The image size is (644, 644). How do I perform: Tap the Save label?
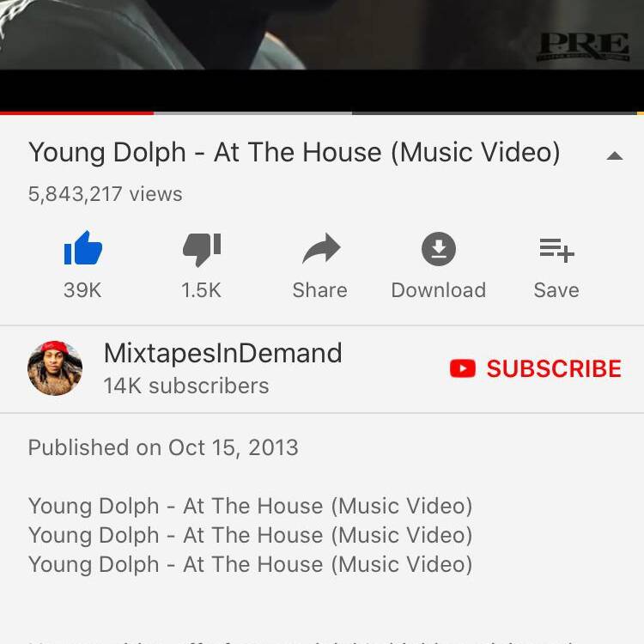coord(556,290)
